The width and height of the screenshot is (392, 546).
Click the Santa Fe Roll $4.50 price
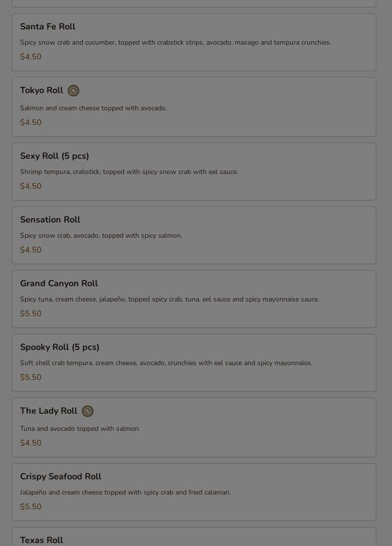click(31, 57)
